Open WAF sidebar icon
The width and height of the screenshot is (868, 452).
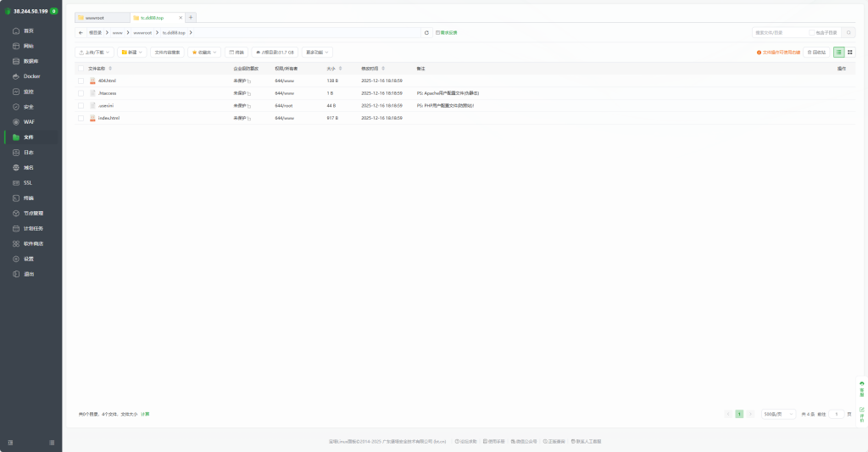[x=16, y=122]
